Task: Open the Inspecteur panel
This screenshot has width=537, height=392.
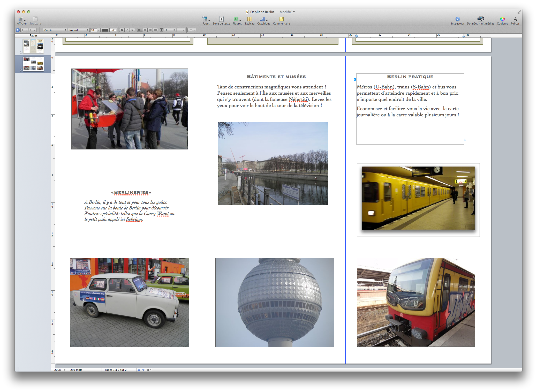Action: pos(457,19)
